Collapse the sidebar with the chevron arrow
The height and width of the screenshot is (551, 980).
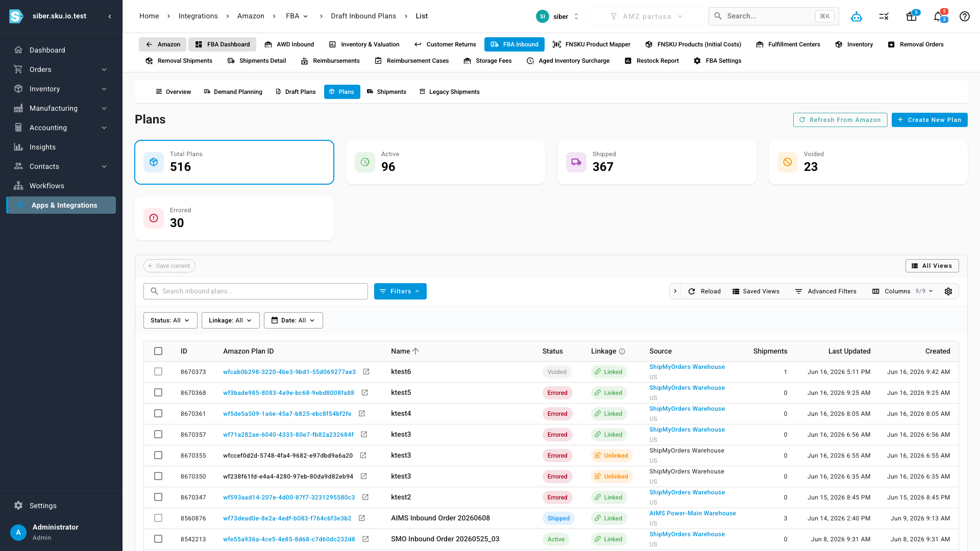click(x=110, y=16)
